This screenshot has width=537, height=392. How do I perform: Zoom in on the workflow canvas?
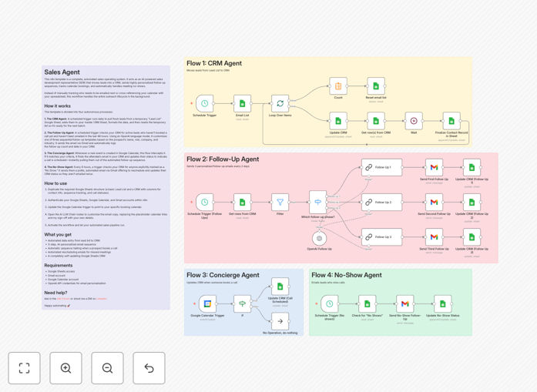[x=65, y=368]
